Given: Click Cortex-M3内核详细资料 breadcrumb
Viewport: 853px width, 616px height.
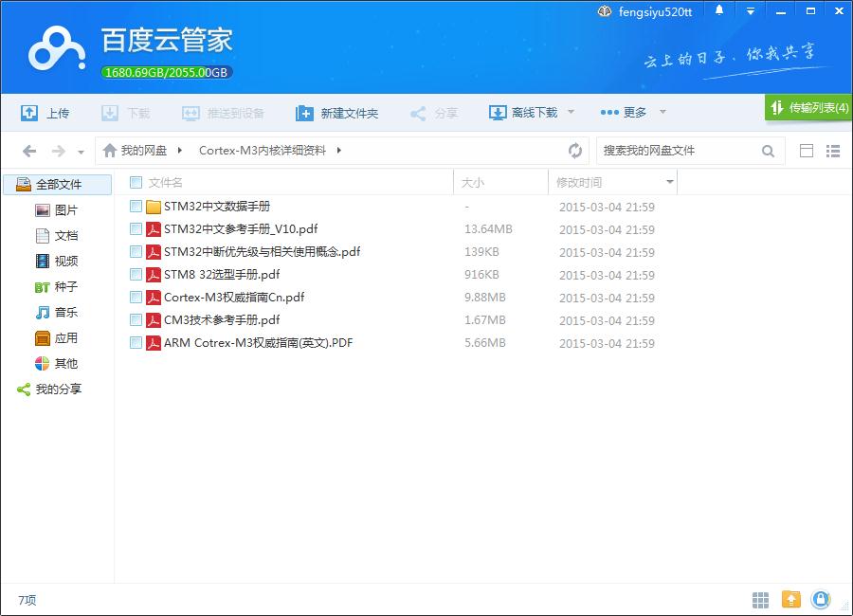Looking at the screenshot, I should click(263, 150).
